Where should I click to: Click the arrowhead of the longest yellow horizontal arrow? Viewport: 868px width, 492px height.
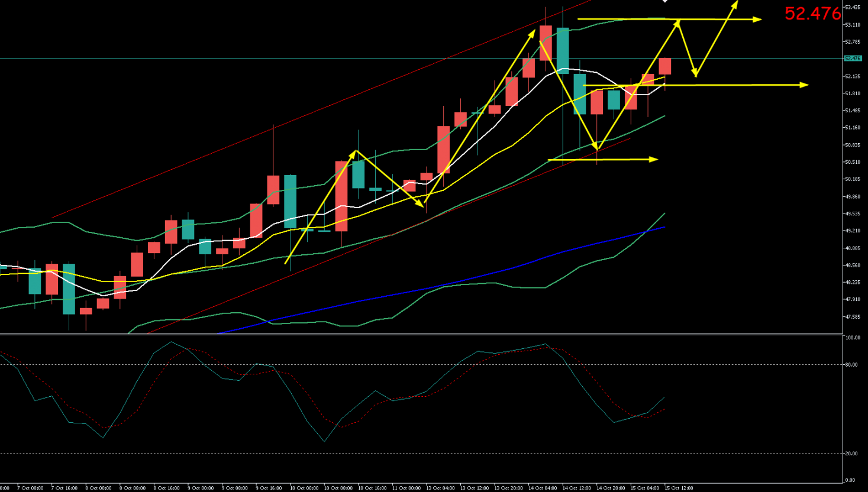click(x=804, y=85)
